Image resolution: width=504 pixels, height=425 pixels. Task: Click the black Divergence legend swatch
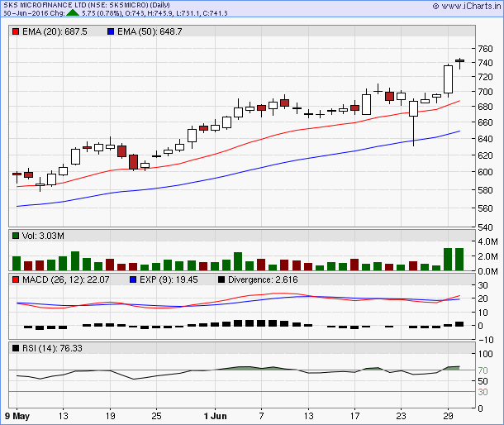[x=221, y=279]
